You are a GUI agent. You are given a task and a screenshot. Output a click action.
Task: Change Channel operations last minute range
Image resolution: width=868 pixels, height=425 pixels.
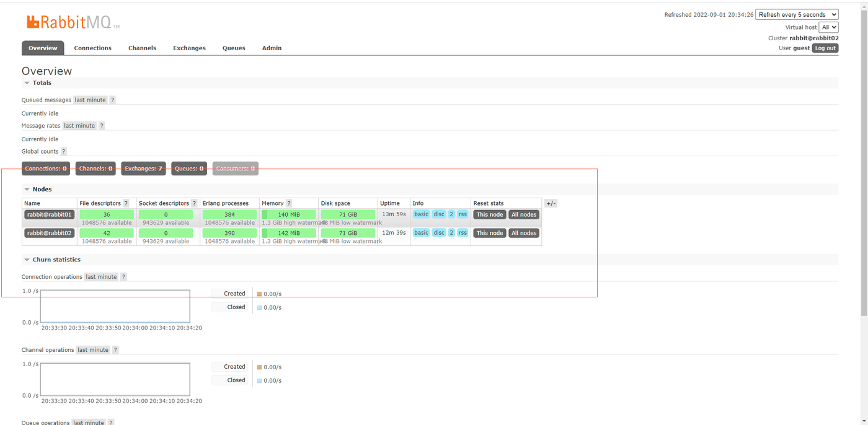coord(93,350)
